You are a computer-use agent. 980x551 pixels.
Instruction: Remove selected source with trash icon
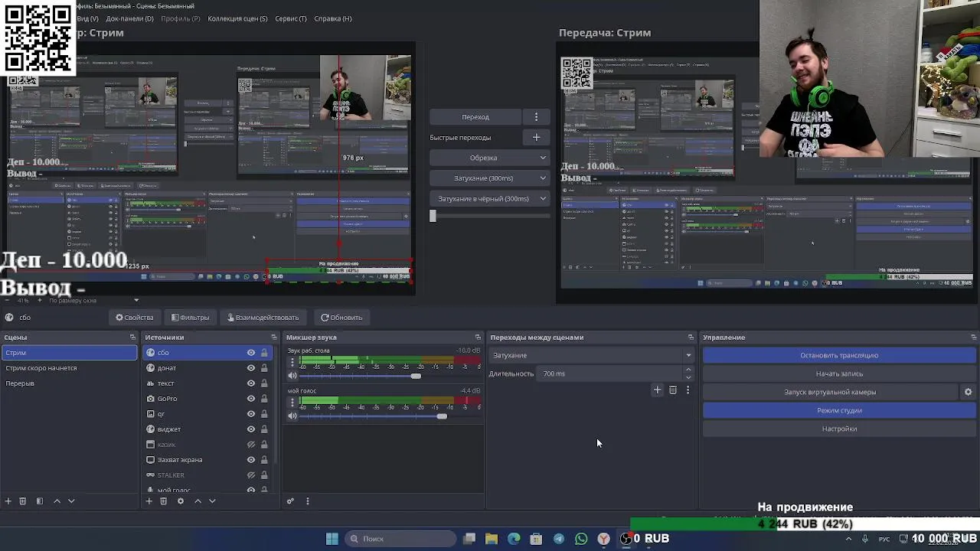[x=163, y=501]
